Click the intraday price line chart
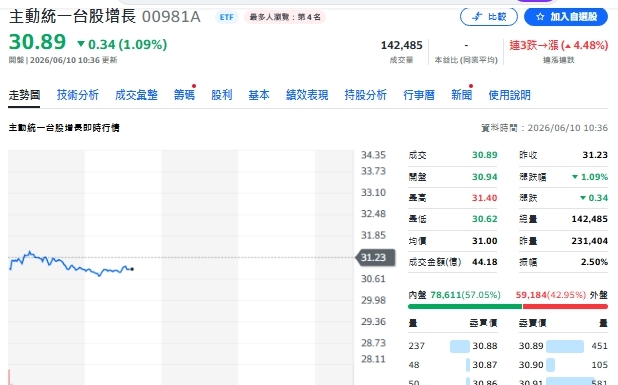This screenshot has width=618, height=385. click(71, 263)
